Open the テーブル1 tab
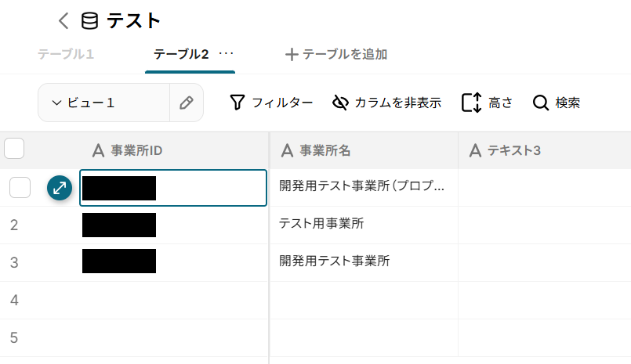Viewport: 631px width, 364px height. (66, 54)
